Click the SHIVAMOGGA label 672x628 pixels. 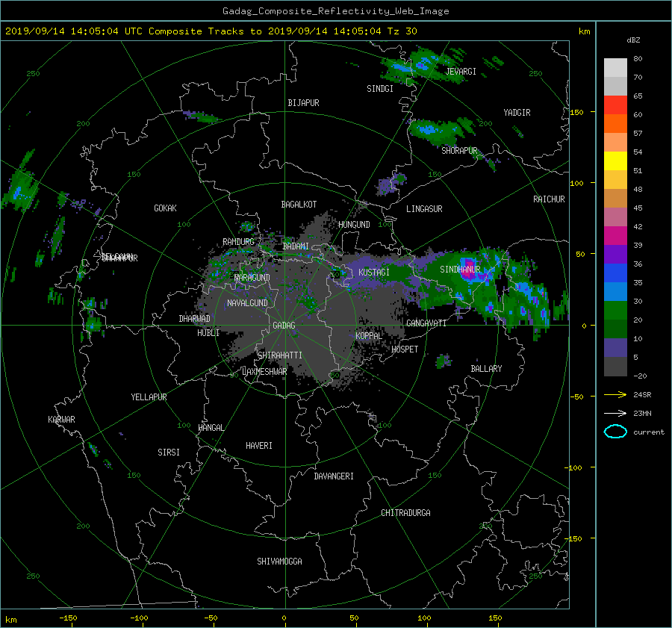point(279,561)
